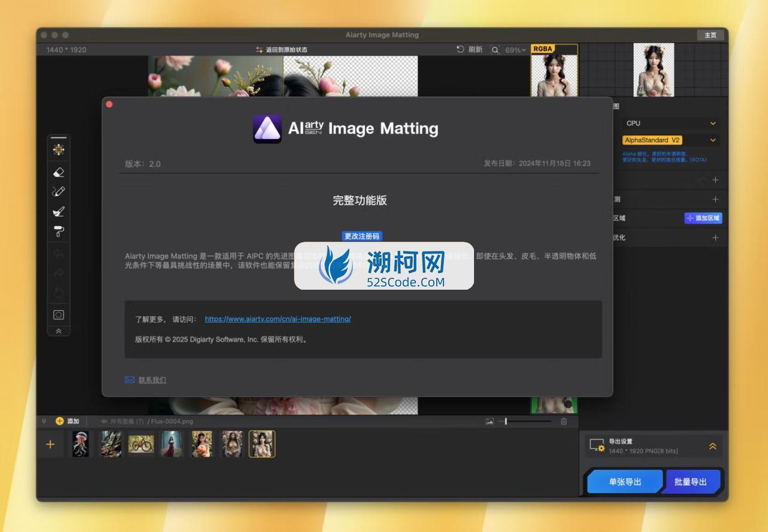
Task: Click the 主页 home button
Action: 710,35
